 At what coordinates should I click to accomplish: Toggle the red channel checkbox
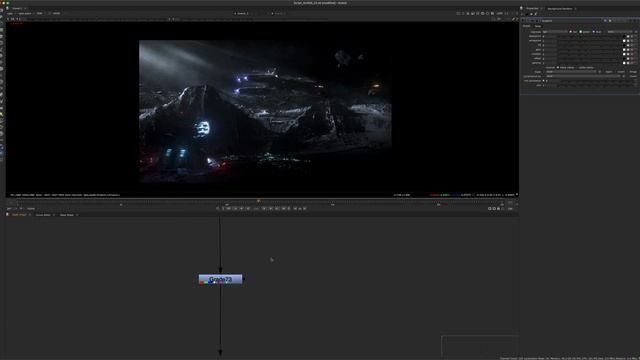click(x=571, y=32)
